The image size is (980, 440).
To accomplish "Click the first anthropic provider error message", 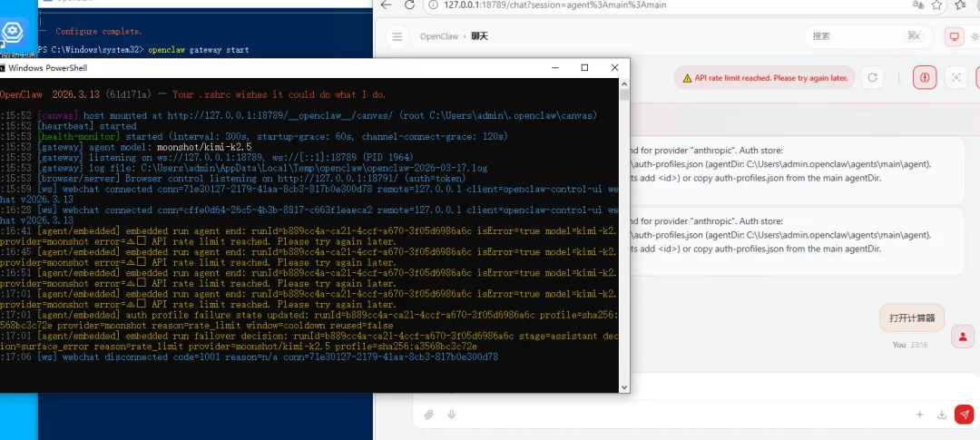I will [797, 170].
